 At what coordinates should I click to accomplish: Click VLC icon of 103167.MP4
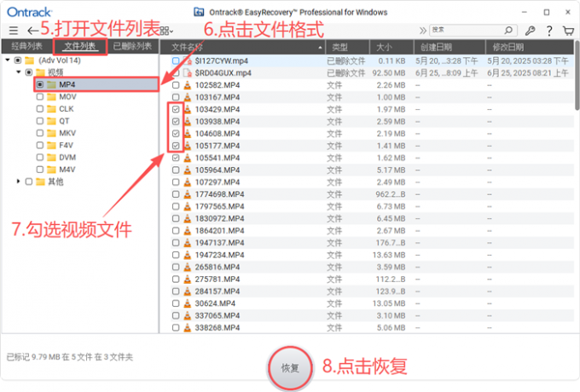(x=188, y=97)
